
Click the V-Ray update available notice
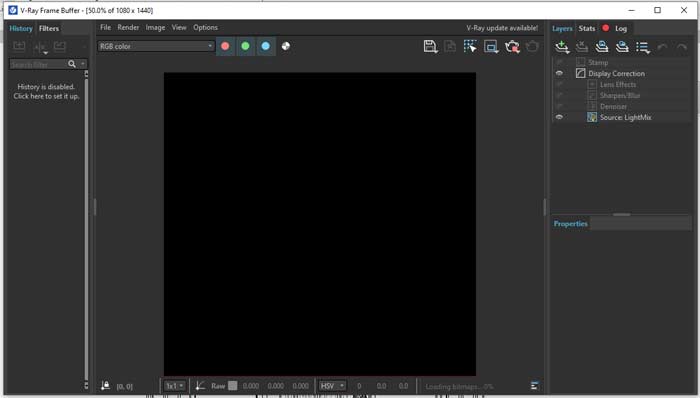click(x=502, y=28)
